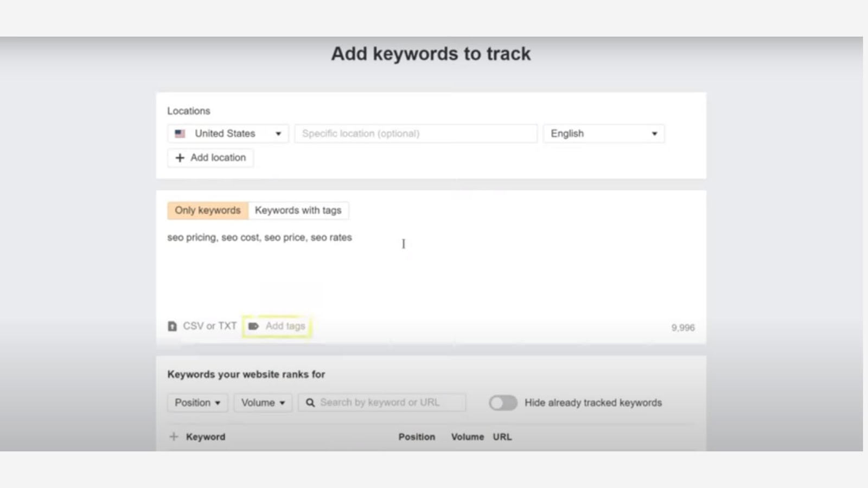Click the Specific location optional field

[416, 133]
